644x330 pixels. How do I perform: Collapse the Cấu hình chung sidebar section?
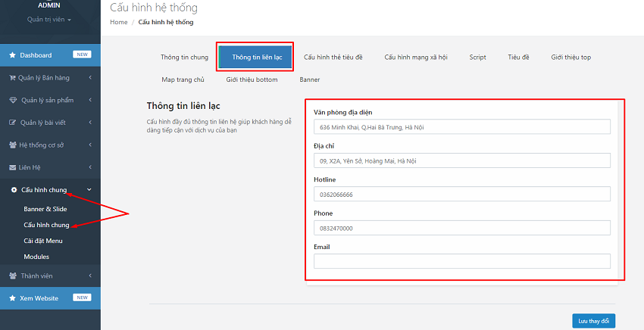[x=89, y=190]
